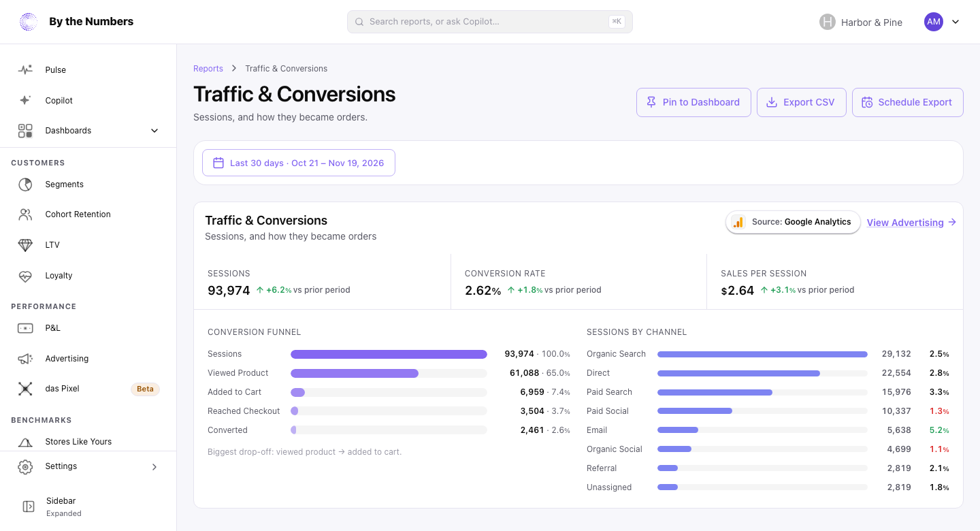The width and height of the screenshot is (980, 531).
Task: Click the Copilot sparkle icon
Action: point(25,100)
